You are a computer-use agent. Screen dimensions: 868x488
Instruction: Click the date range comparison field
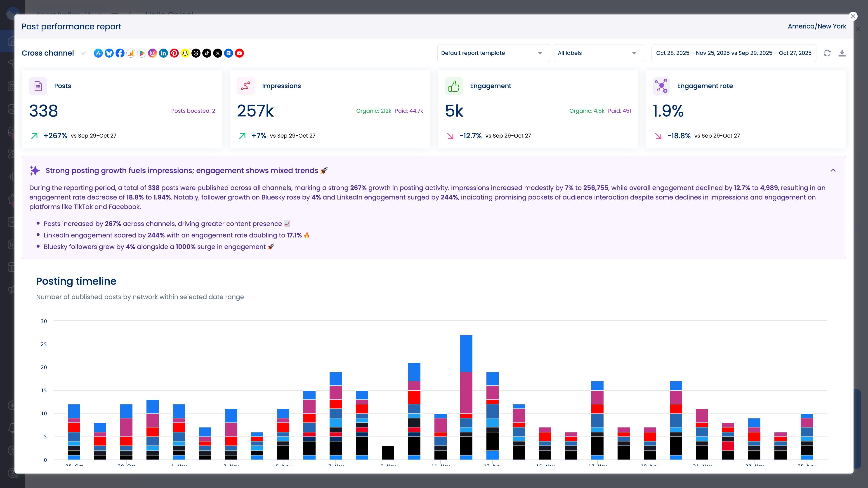734,53
